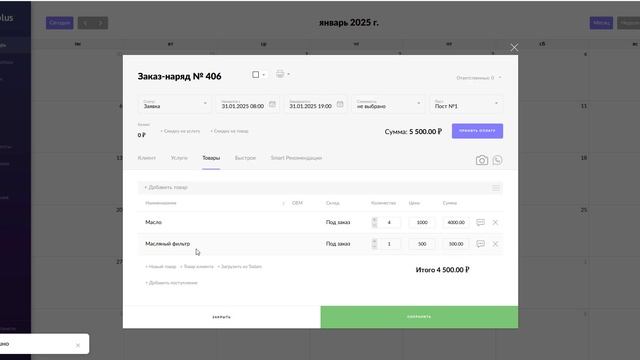Click the sum field 4000.00 of Масло
Viewport: 640px width, 360px height.
click(456, 222)
